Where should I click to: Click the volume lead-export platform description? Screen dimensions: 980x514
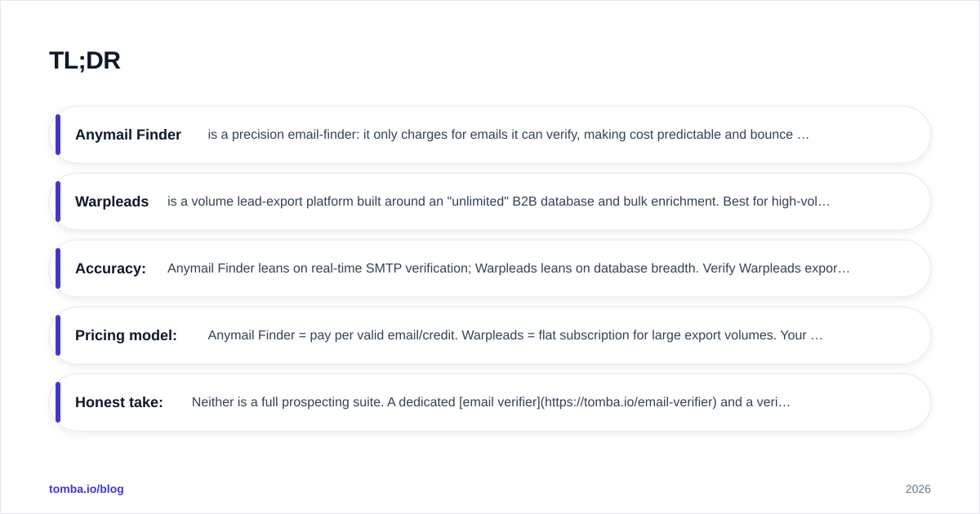pos(498,202)
